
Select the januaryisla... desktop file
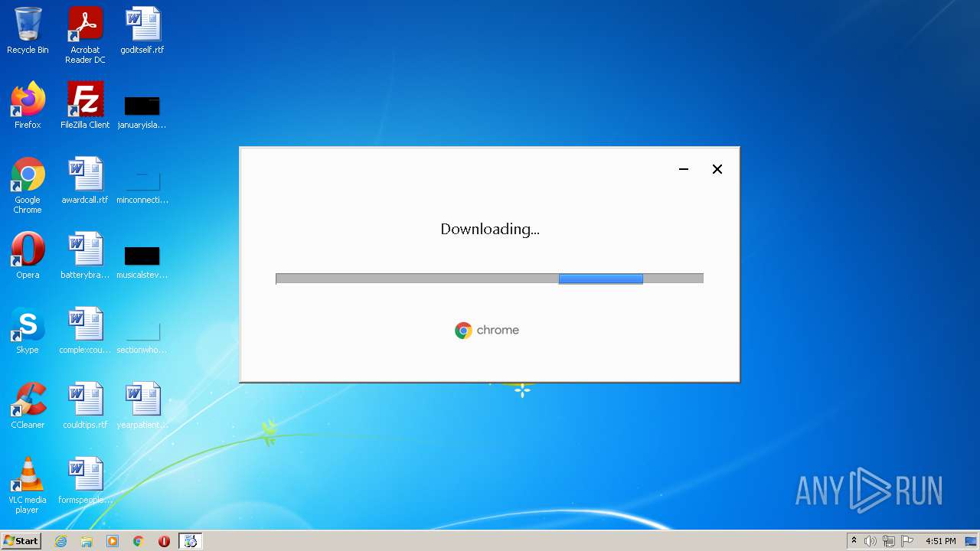pyautogui.click(x=142, y=112)
